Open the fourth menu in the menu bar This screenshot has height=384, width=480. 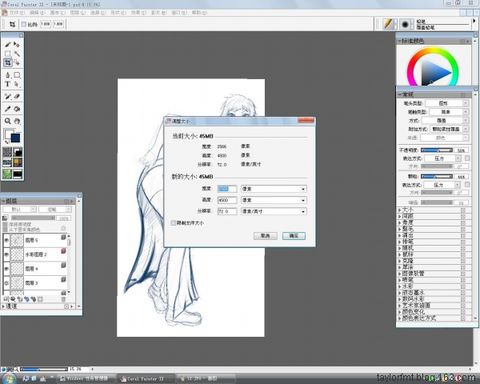pyautogui.click(x=77, y=13)
